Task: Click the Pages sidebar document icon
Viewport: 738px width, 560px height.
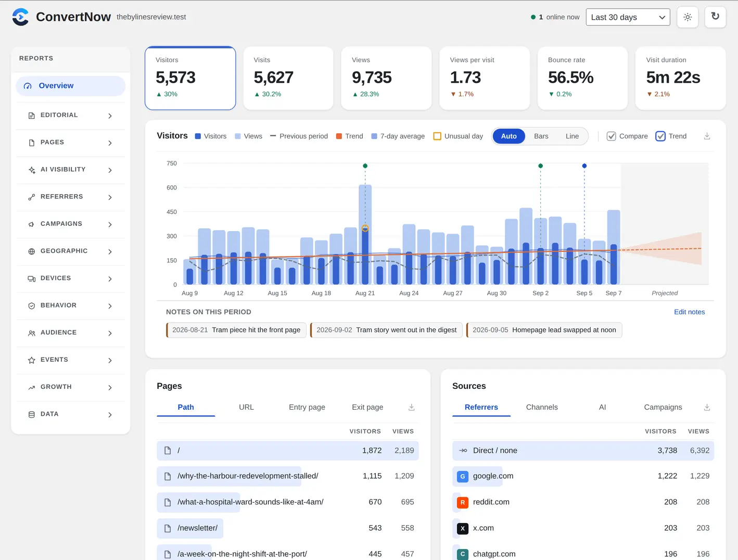Action: 32,143
